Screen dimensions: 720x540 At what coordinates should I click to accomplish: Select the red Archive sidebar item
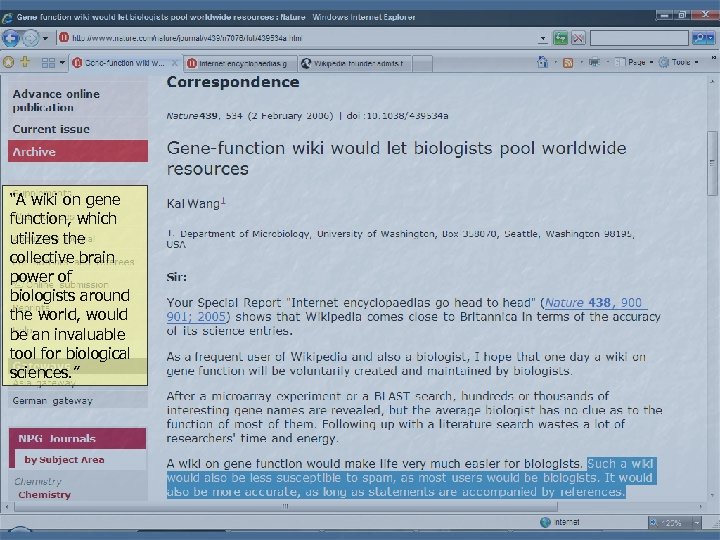(78, 152)
